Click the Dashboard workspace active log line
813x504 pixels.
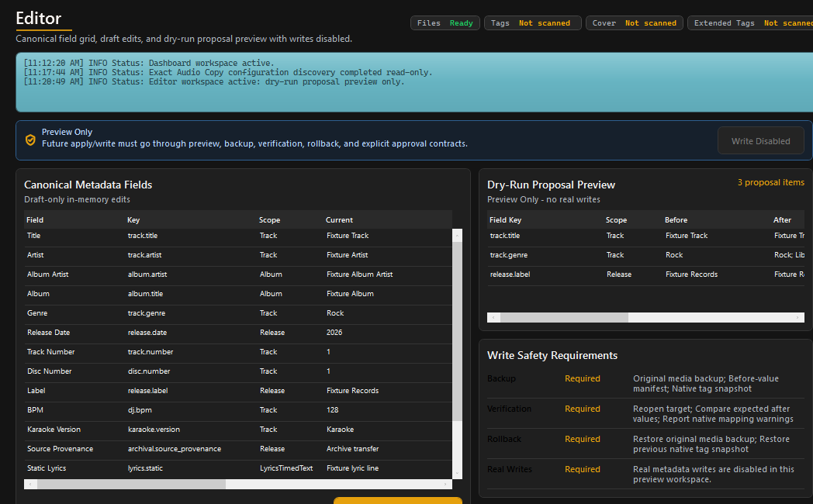click(149, 64)
